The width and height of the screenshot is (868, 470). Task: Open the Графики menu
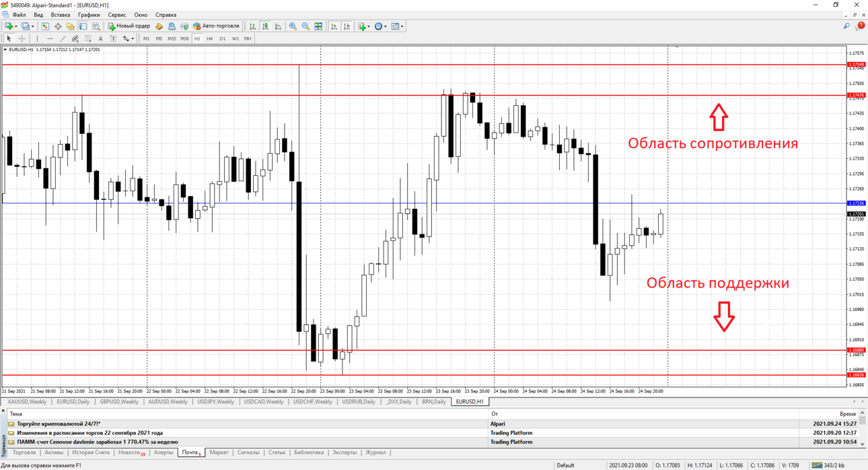89,15
